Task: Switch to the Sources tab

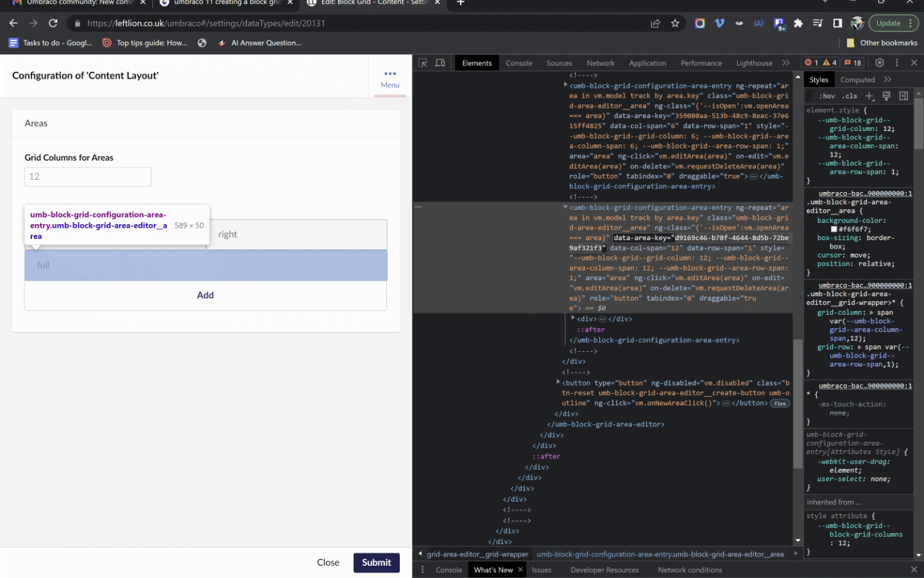Action: (x=559, y=63)
